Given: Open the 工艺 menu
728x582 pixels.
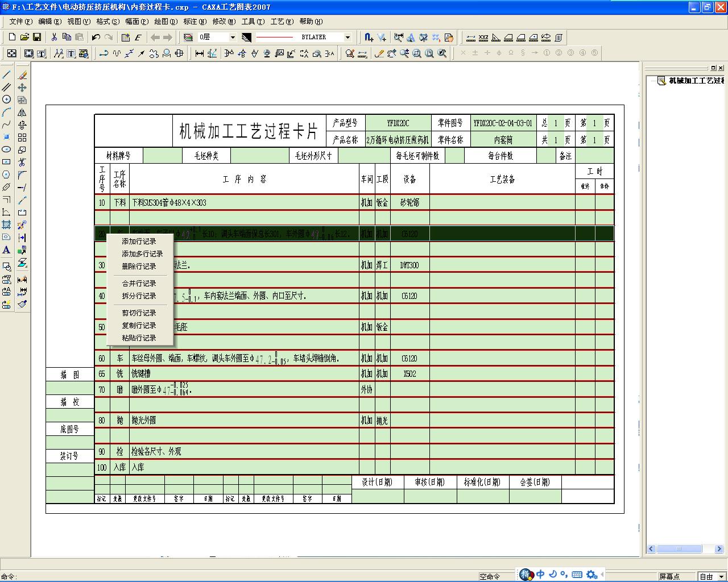Looking at the screenshot, I should (x=282, y=22).
